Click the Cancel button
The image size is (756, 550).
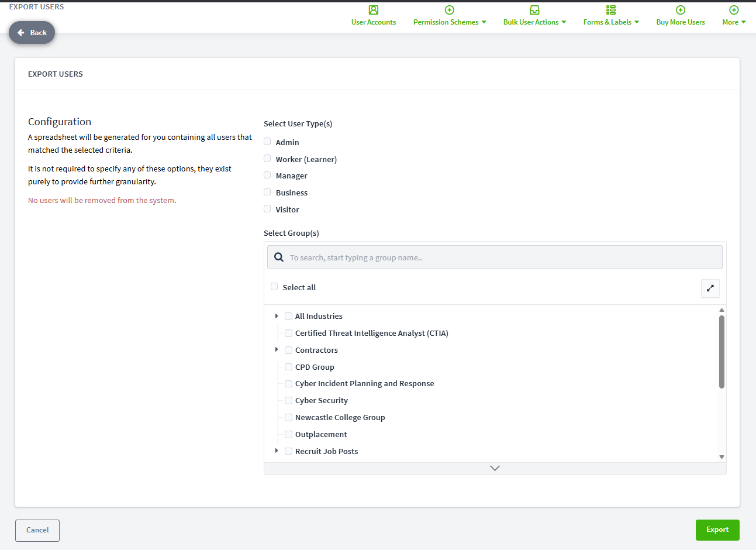(37, 531)
